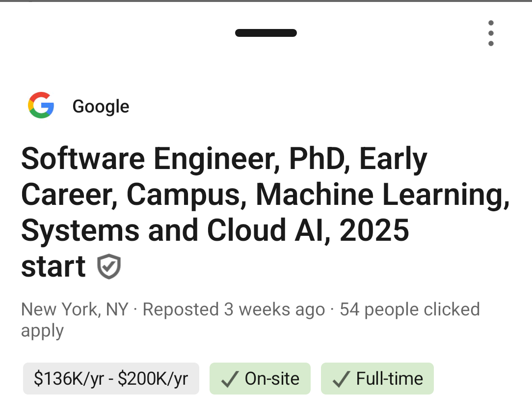Click the word "start" in the title
532x396 pixels.
pos(53,266)
